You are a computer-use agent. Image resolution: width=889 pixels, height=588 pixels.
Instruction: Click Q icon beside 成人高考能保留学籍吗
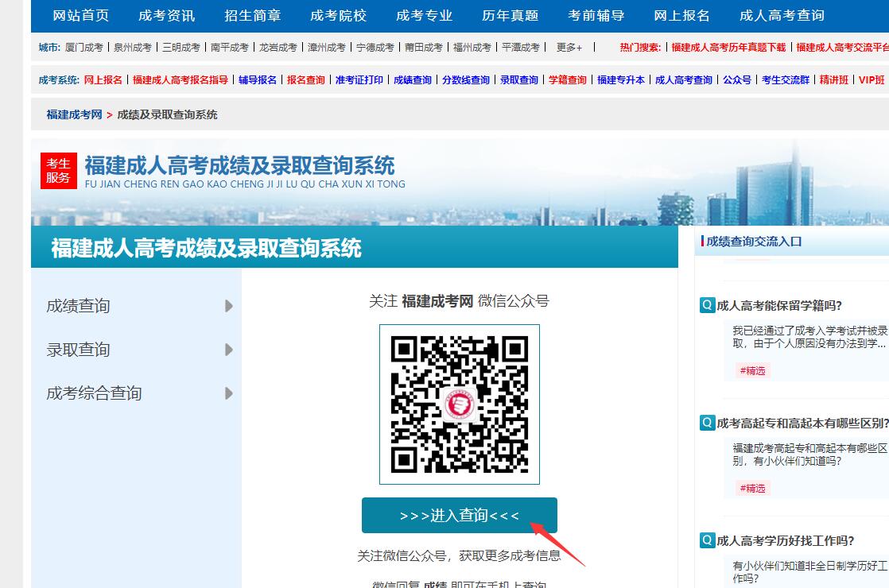(x=707, y=305)
